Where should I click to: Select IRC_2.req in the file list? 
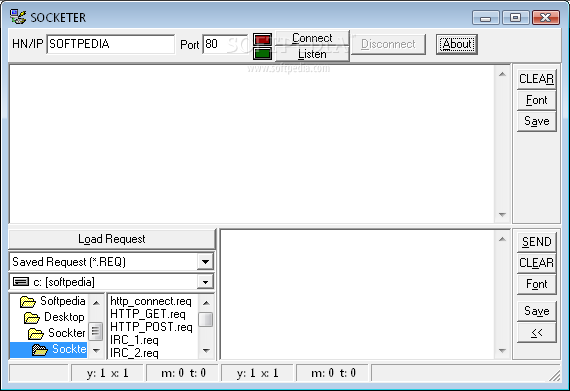point(134,353)
